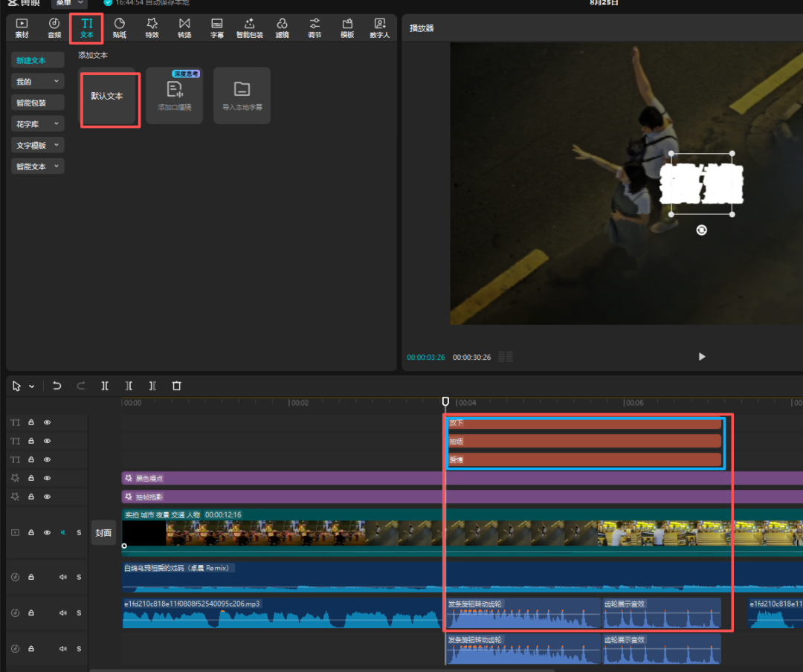The image size is (803, 672).
Task: Open the 特效 effects panel
Action: click(152, 28)
